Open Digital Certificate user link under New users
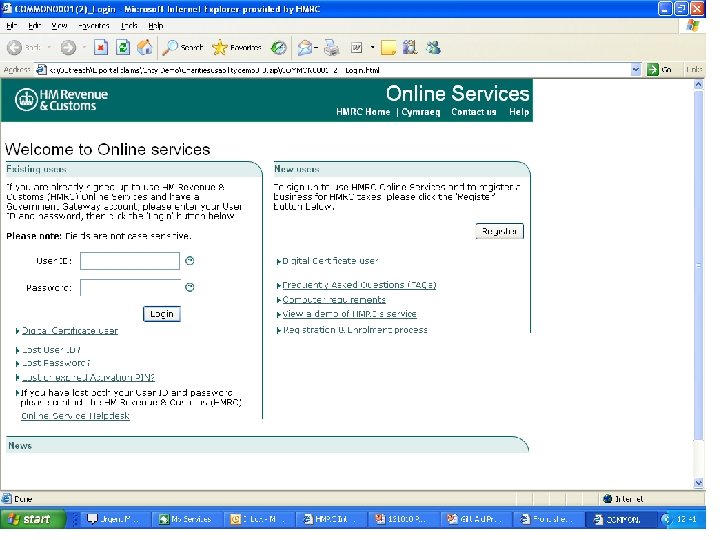This screenshot has width=720, height=540. coord(330,261)
